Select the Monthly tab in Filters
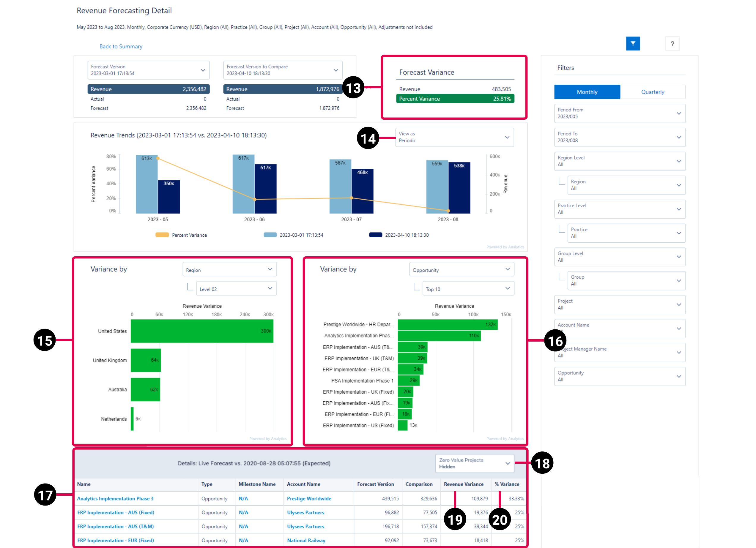Viewport: 756px width, 548px height. coord(587,91)
